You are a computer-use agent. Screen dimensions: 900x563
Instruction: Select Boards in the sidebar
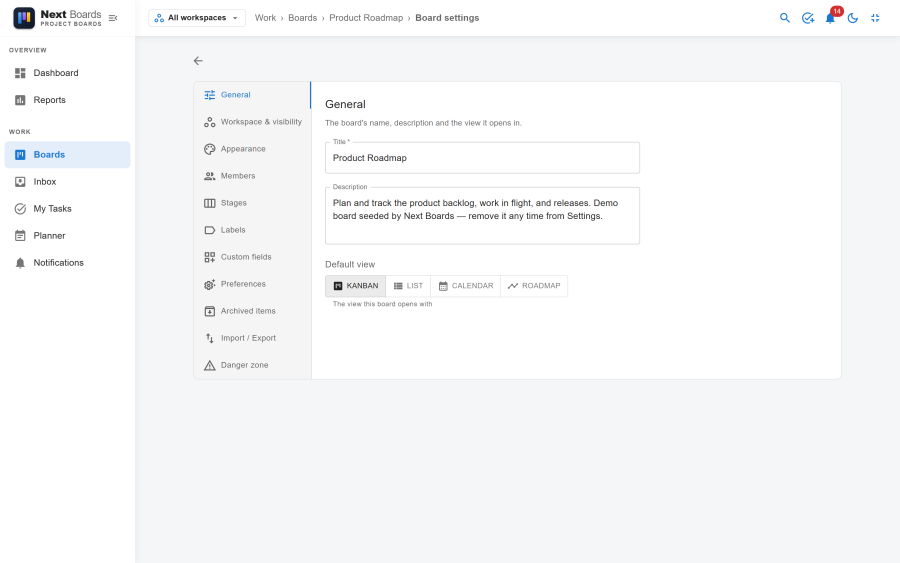coord(68,154)
